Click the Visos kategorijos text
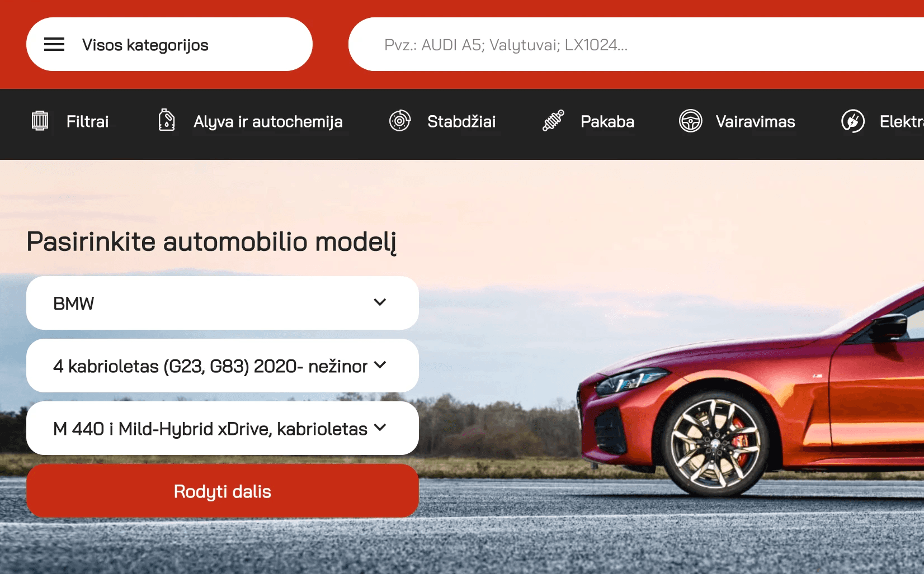 (x=145, y=45)
